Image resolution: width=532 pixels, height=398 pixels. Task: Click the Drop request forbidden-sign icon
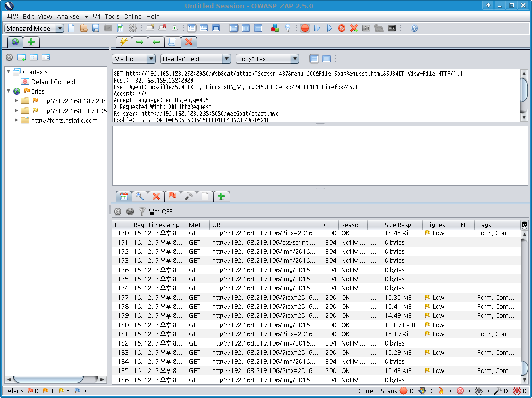[342, 28]
